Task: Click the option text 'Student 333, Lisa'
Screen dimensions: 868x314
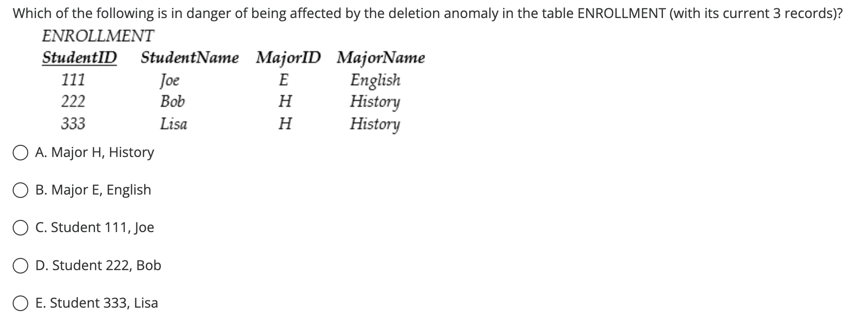Action: (96, 303)
